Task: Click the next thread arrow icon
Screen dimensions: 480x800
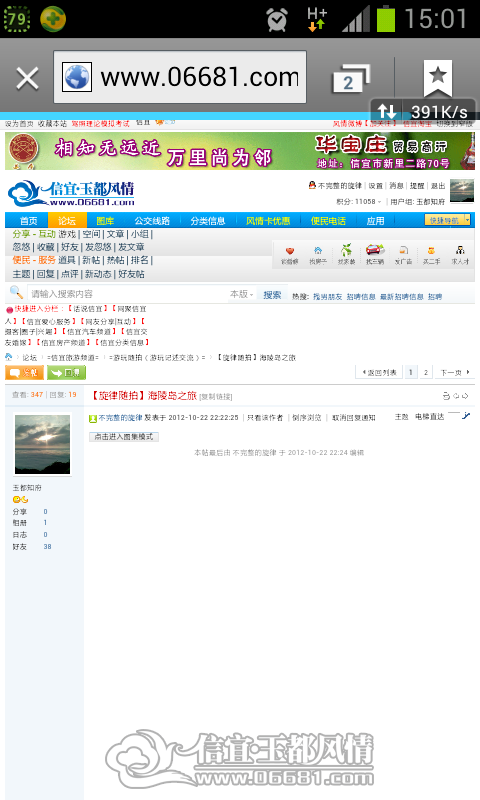Action: (x=465, y=395)
